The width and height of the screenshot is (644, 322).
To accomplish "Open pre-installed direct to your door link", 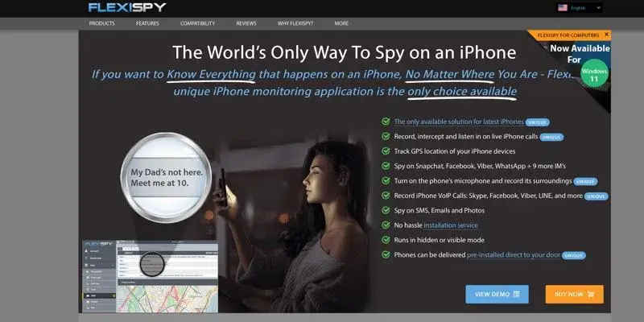I will click(x=514, y=254).
